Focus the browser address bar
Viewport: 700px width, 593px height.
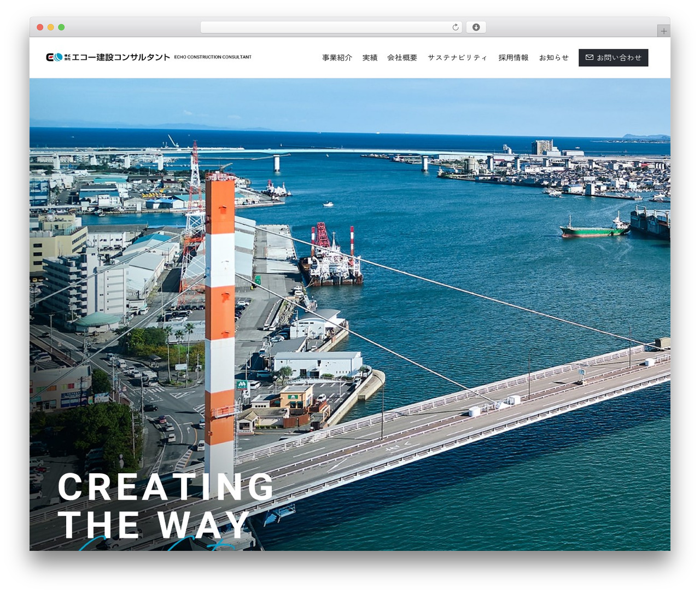click(331, 27)
